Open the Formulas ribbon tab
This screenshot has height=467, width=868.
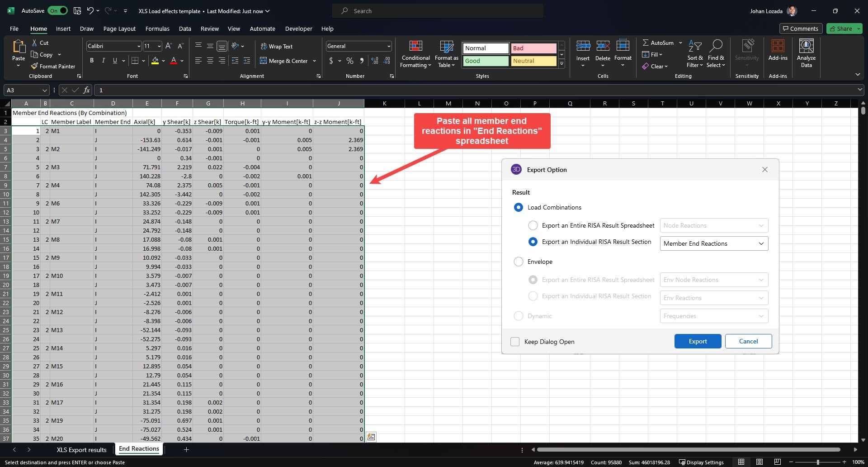(157, 29)
